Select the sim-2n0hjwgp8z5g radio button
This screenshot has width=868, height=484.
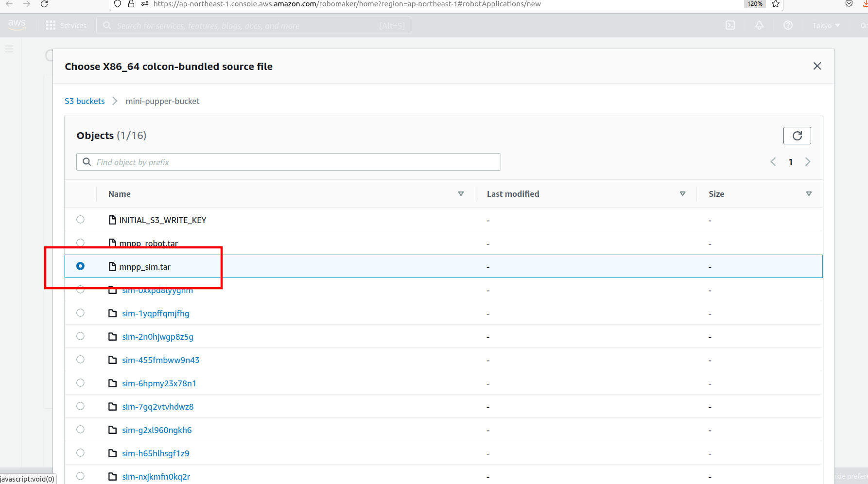[81, 336]
